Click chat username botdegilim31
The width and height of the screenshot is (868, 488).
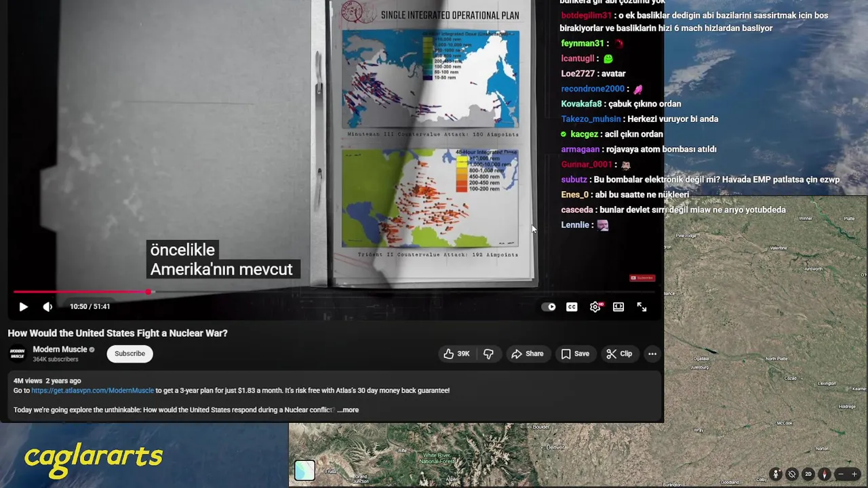click(587, 15)
